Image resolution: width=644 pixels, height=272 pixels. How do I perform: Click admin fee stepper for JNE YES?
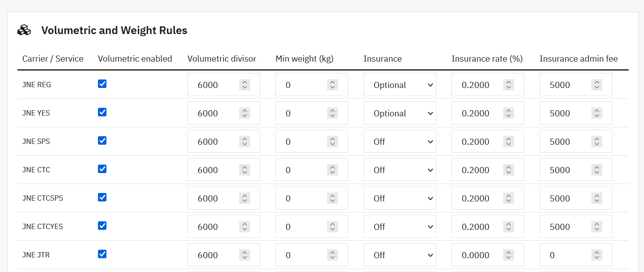[x=597, y=113]
